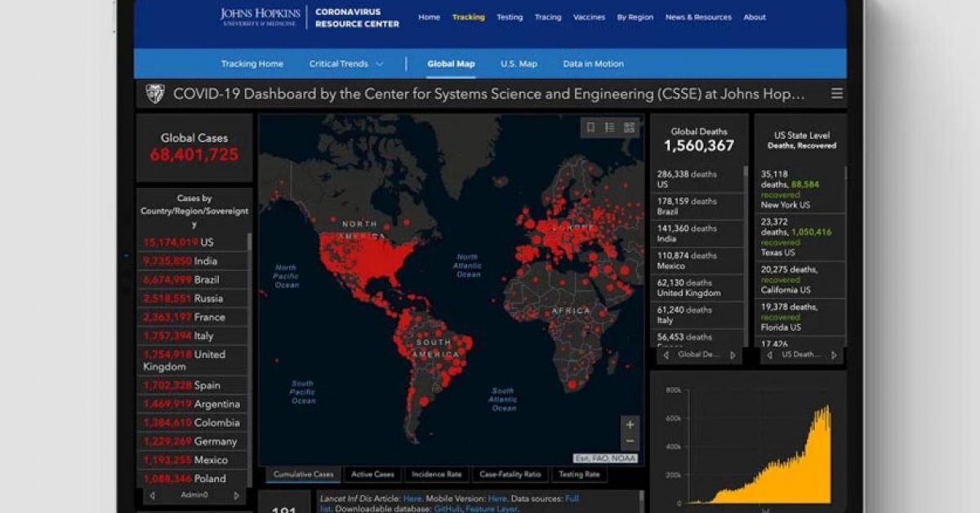Click the Coronavirus Resource Center title

[x=357, y=17]
